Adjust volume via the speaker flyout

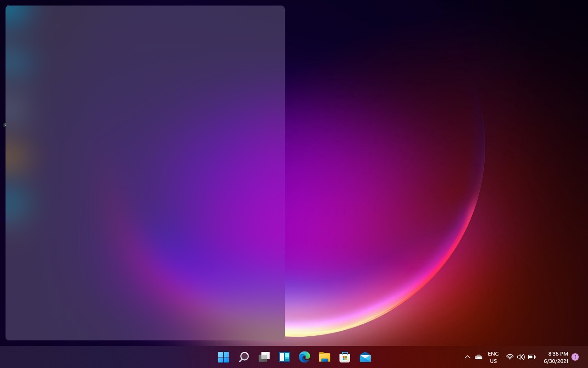(x=520, y=356)
